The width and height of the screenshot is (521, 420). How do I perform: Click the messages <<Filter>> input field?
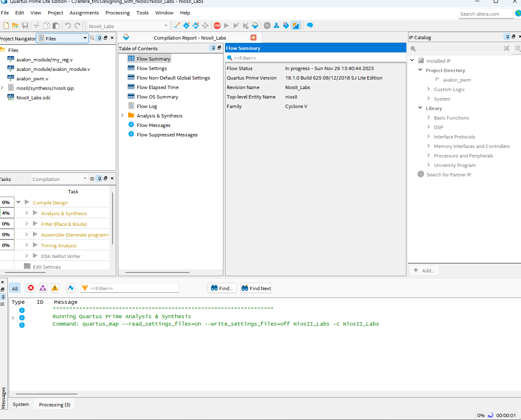coord(129,288)
